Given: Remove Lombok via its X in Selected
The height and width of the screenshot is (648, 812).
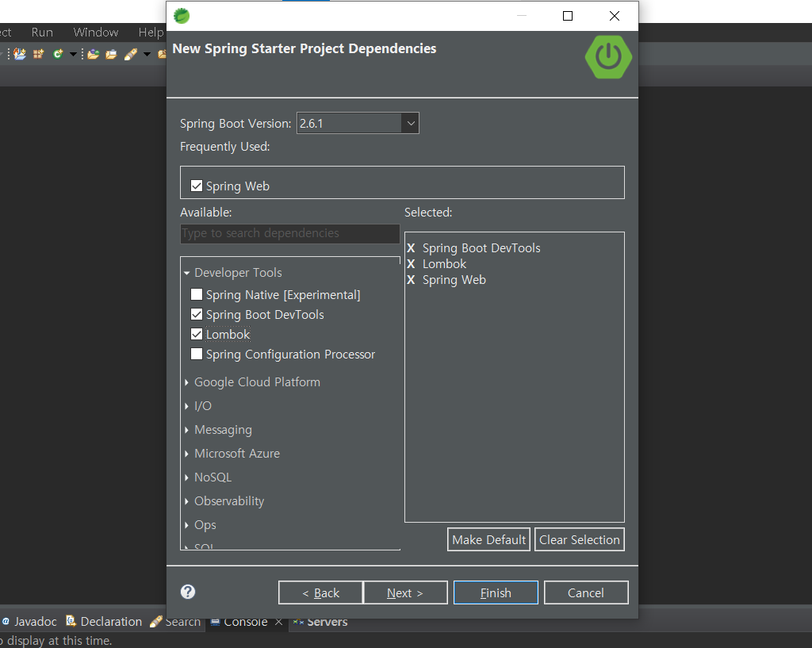Looking at the screenshot, I should pos(411,263).
